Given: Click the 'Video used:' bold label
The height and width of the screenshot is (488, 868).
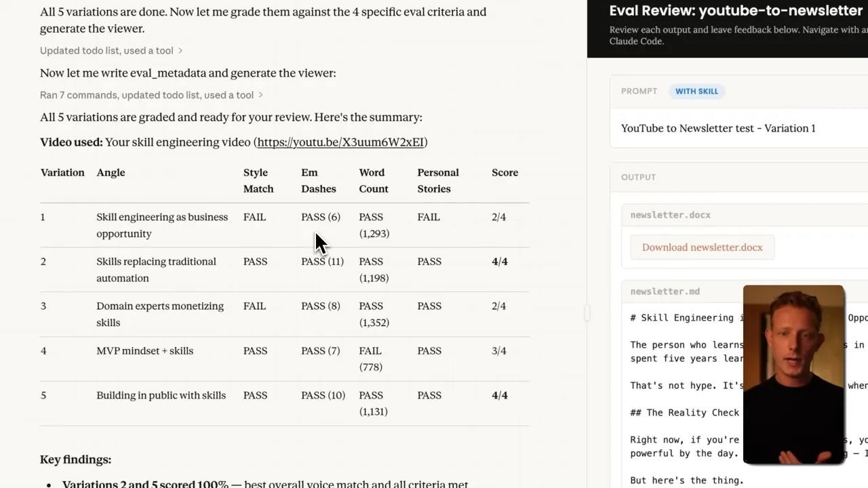Looking at the screenshot, I should click(71, 142).
